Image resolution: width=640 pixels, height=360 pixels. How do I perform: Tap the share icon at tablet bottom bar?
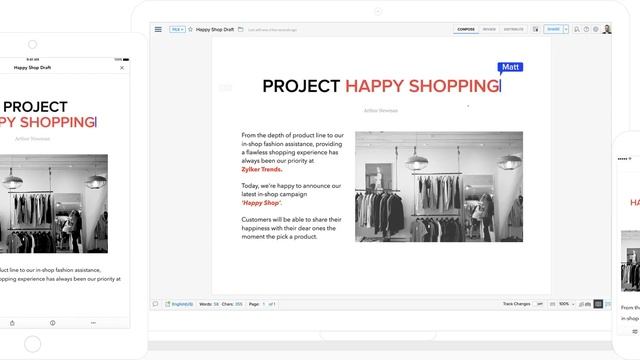coord(12,323)
